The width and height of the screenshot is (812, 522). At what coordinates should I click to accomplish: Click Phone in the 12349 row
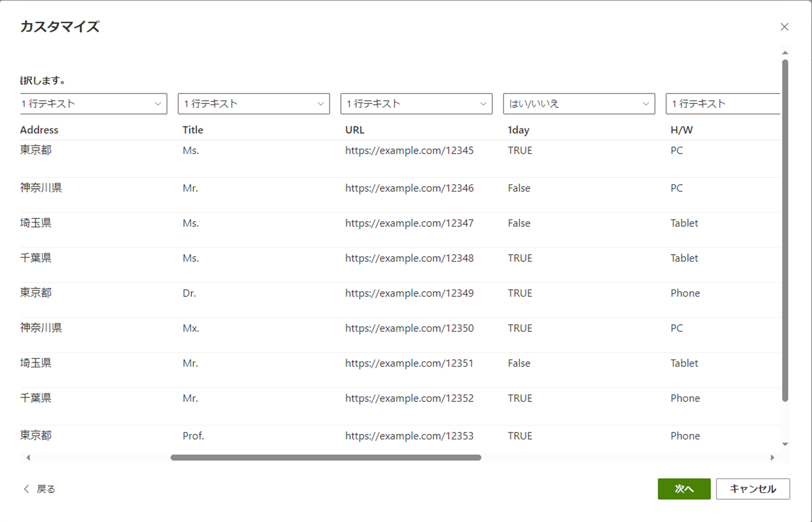coord(685,293)
